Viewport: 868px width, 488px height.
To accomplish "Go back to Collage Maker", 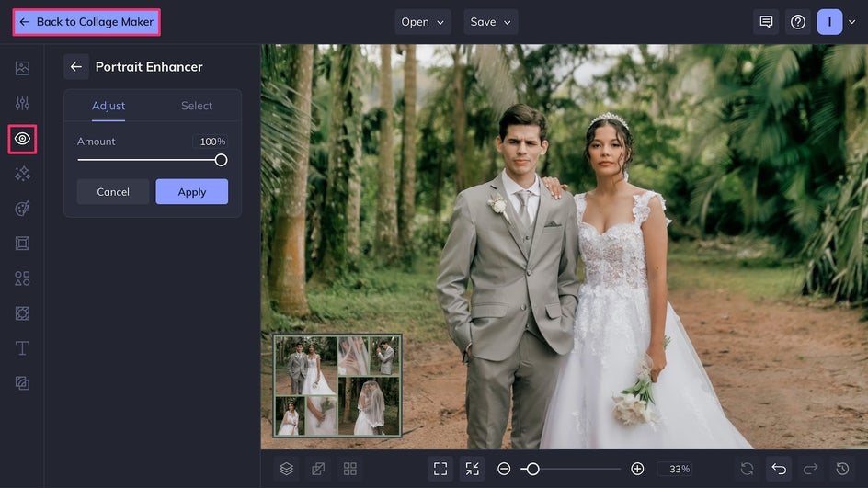I will (86, 22).
